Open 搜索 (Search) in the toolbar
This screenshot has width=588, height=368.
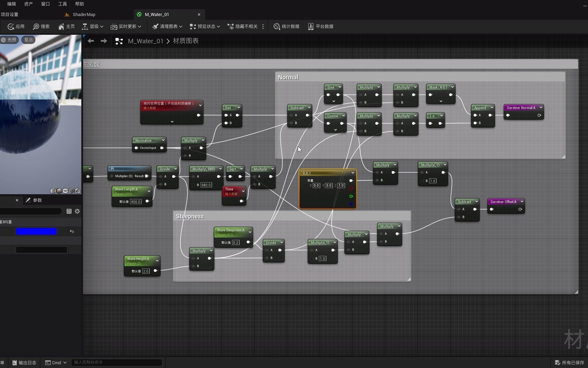pos(41,26)
